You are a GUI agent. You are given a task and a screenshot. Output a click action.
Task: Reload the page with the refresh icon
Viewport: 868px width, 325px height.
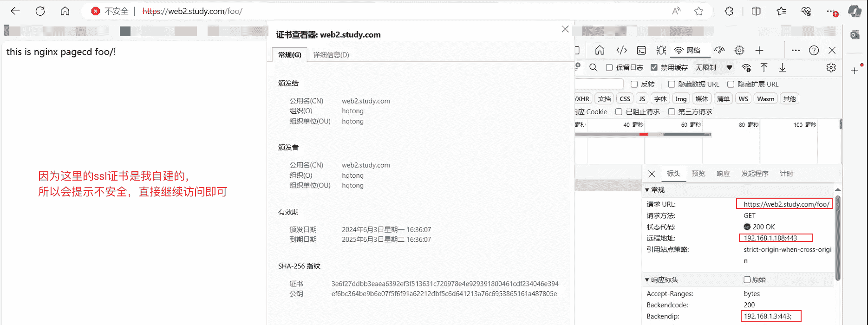pyautogui.click(x=40, y=11)
